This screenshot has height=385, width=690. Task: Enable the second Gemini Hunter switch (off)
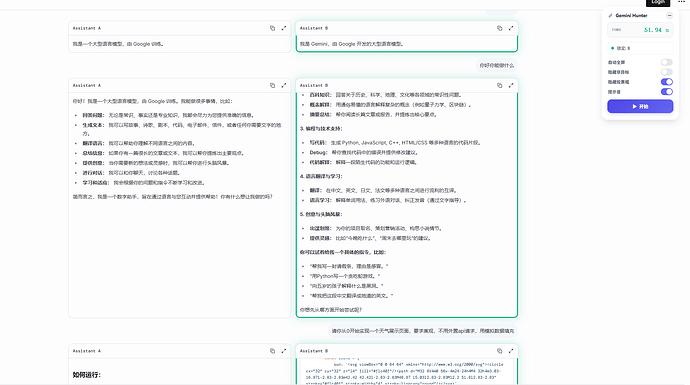click(666, 72)
